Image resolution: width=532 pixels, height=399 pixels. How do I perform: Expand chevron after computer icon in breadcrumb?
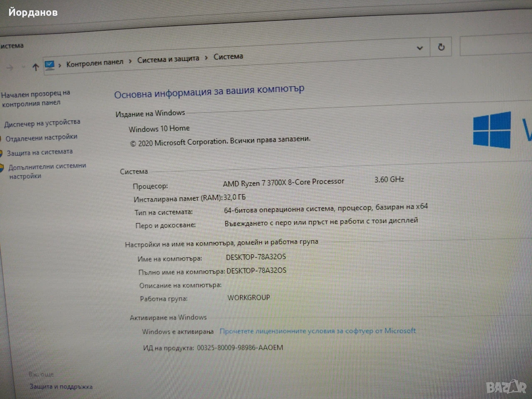[60, 65]
